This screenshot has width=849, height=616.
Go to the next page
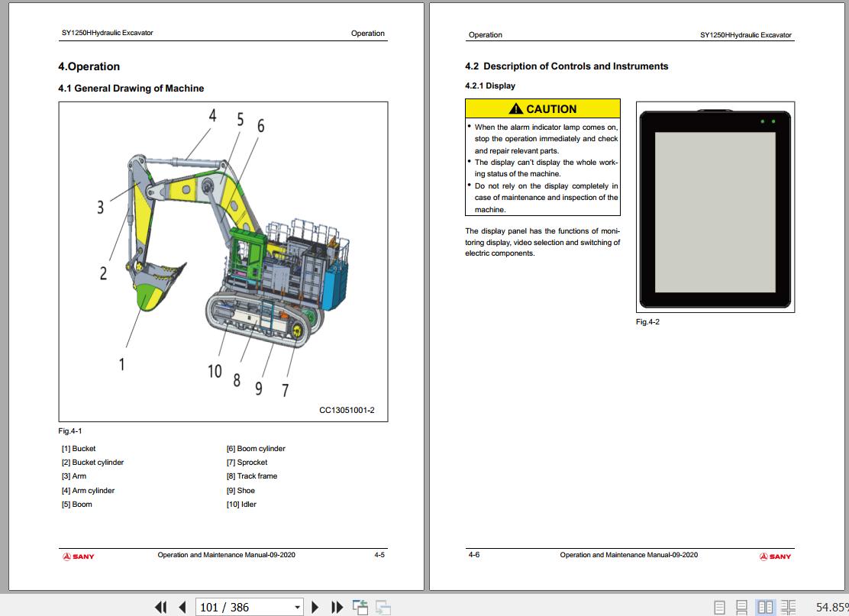click(x=315, y=607)
